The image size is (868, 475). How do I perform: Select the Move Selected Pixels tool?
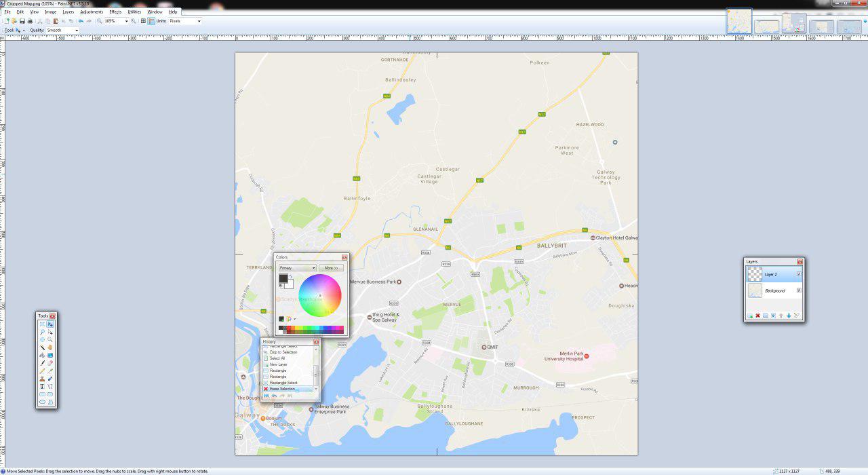pos(50,324)
